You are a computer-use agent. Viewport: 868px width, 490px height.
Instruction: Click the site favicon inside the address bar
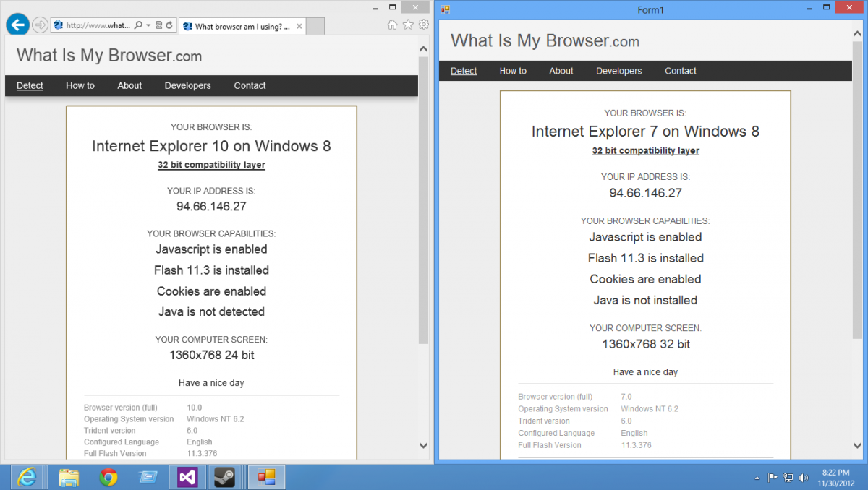point(58,25)
